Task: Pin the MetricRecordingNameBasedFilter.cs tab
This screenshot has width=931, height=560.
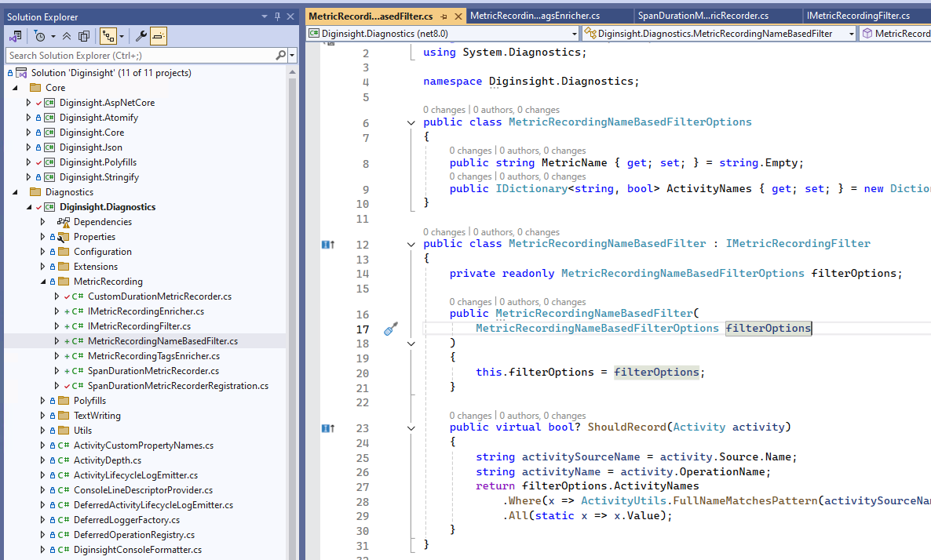Action: coord(444,16)
